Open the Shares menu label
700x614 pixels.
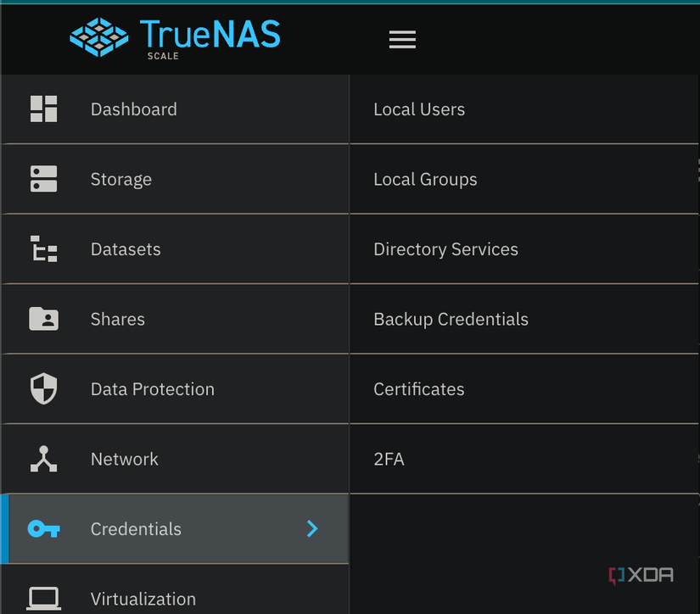tap(117, 319)
